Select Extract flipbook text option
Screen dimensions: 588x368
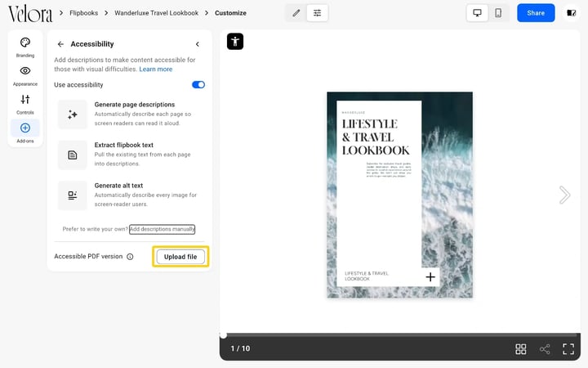131,155
